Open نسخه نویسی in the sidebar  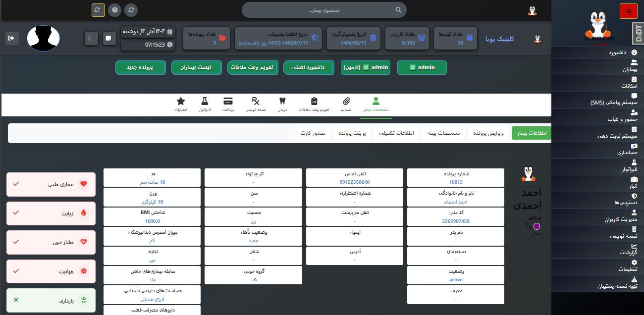pos(597,233)
